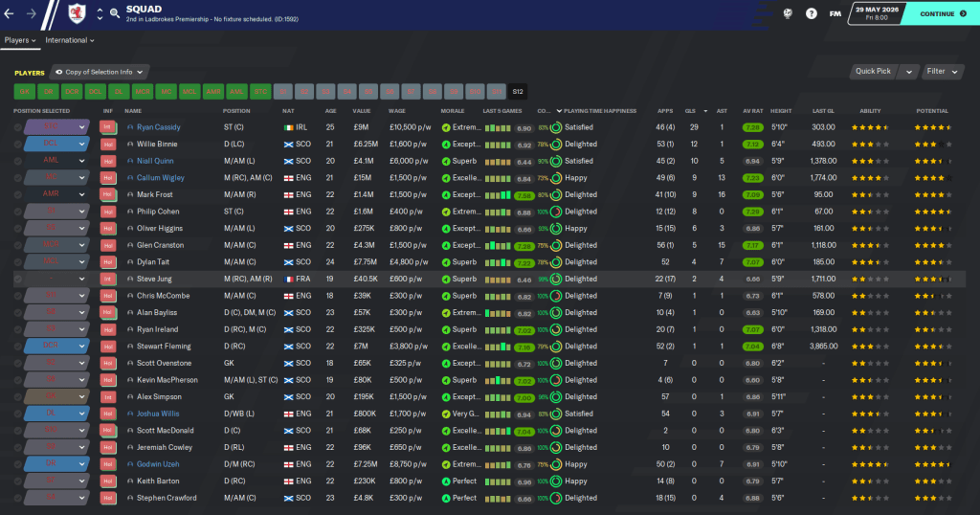Open the Filter dropdown
980x515 pixels.
(941, 72)
